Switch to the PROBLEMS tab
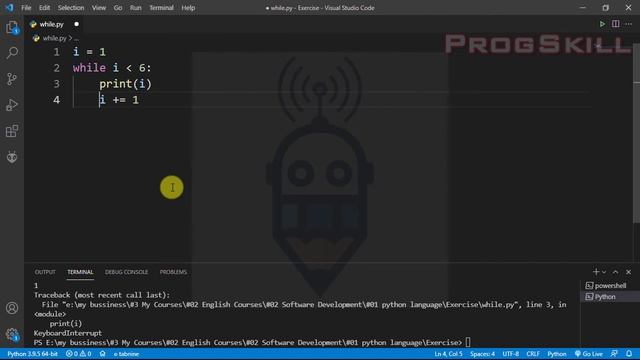640x360 pixels. tap(173, 272)
